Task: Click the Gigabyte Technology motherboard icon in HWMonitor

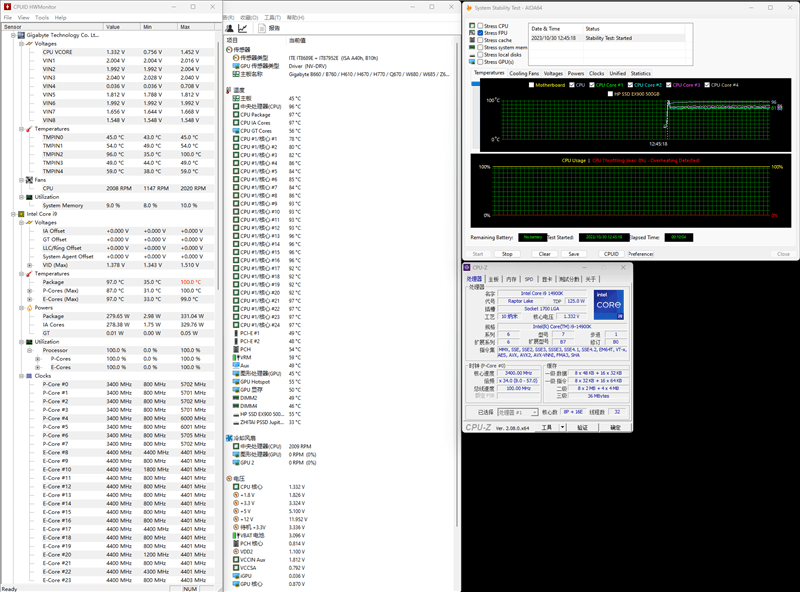Action: click(21, 35)
